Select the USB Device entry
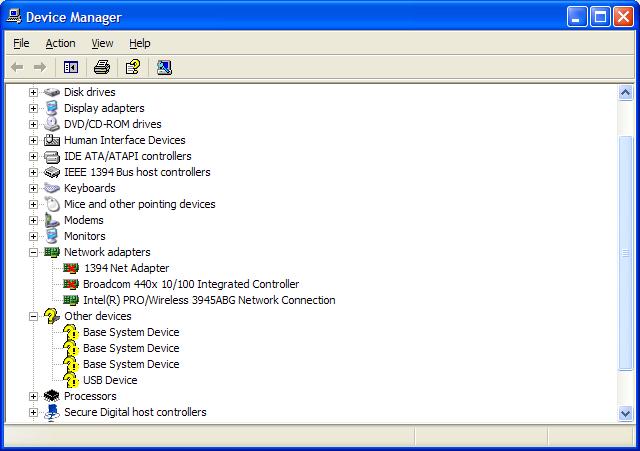 click(x=110, y=380)
